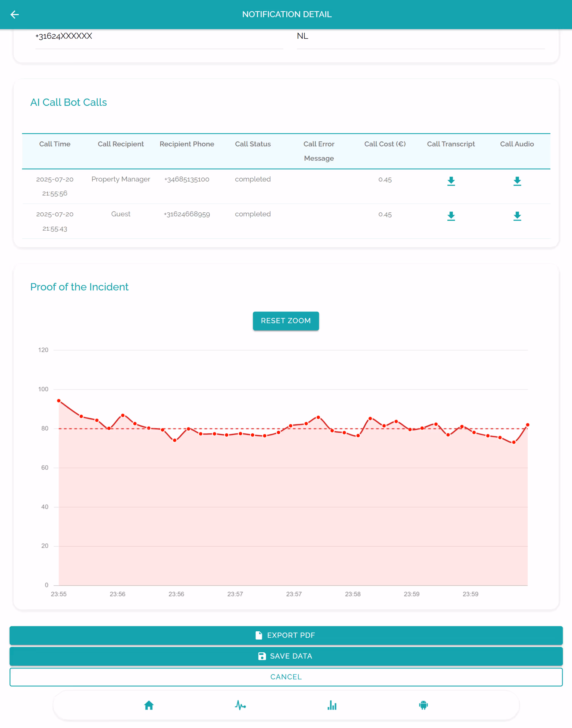The image size is (572, 728).
Task: Switch to the statistics tab in navigation
Action: [332, 705]
